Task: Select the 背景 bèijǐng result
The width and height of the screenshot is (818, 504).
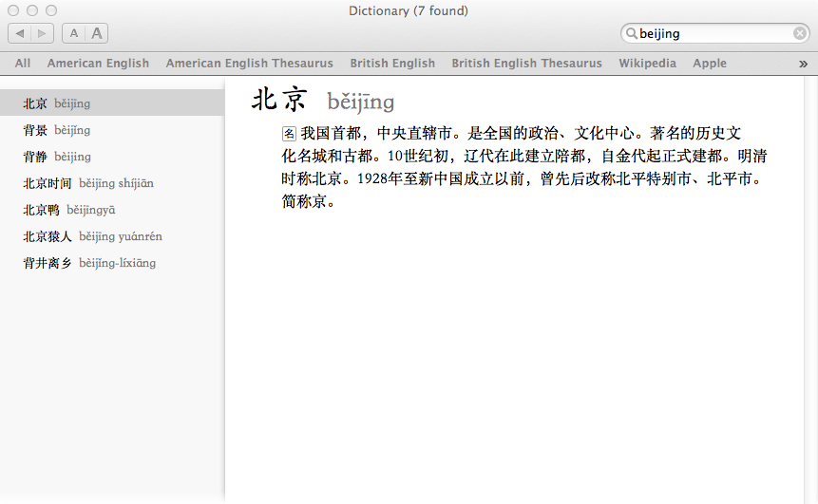Action: click(x=112, y=130)
